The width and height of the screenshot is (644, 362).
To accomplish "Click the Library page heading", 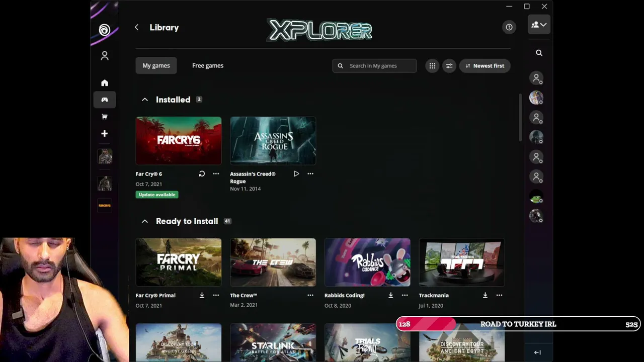I will pos(164,28).
